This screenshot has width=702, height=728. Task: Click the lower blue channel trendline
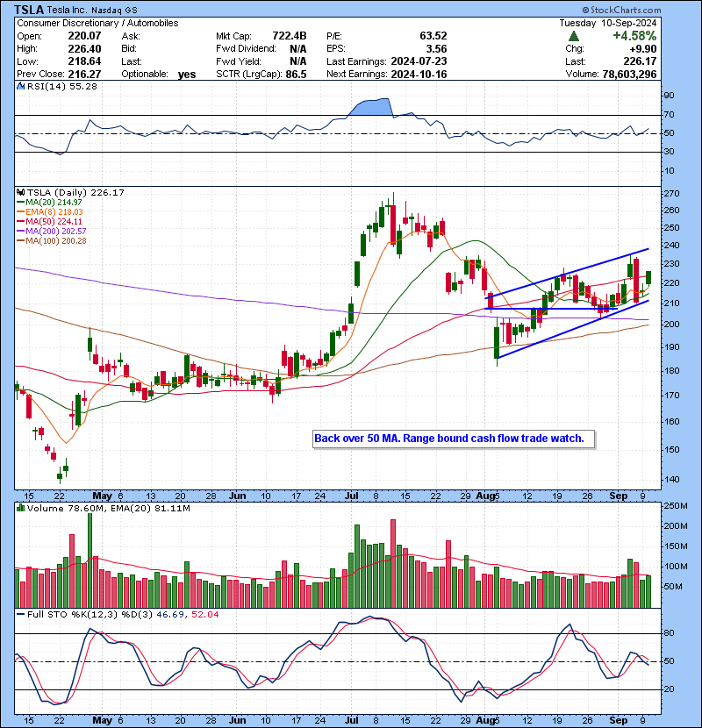pyautogui.click(x=572, y=329)
